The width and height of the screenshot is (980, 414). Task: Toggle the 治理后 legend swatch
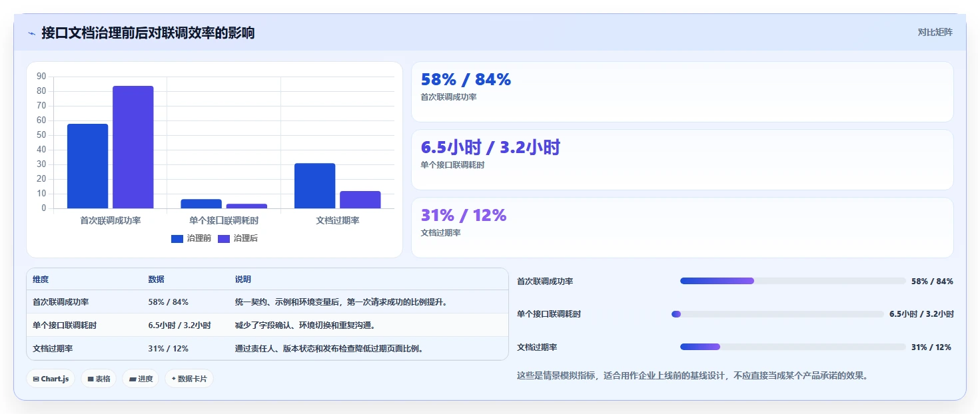click(224, 239)
